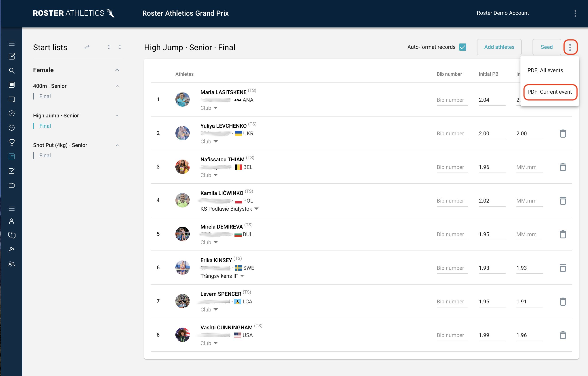This screenshot has height=376, width=588.
Task: Click Bib number field for Erika Kinsey
Action: [452, 268]
